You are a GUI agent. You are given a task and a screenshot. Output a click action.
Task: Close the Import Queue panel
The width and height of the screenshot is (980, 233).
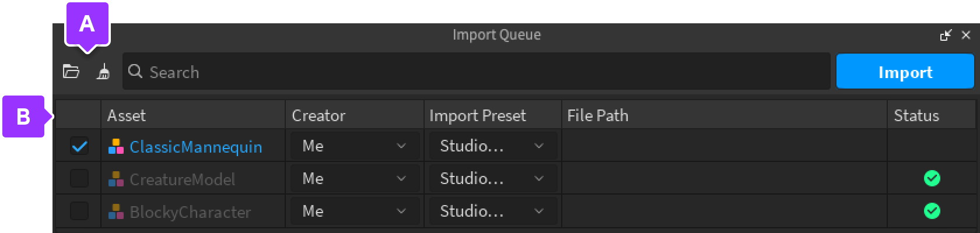(965, 36)
